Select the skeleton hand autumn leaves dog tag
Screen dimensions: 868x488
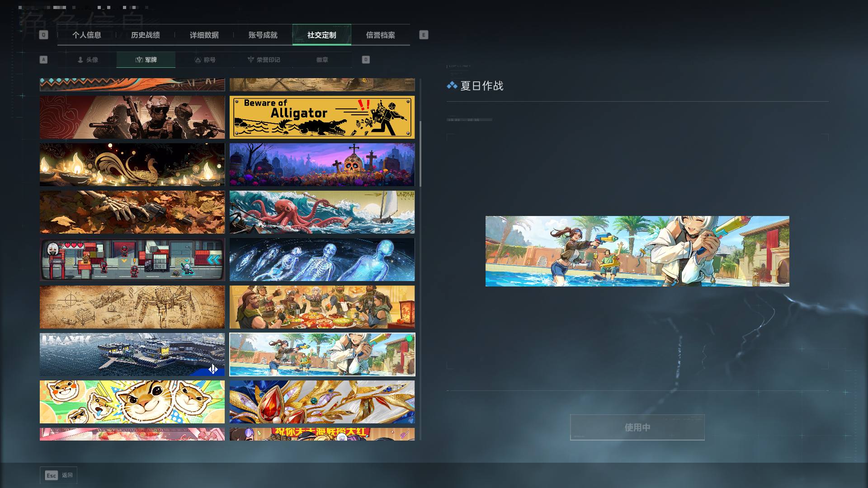pyautogui.click(x=132, y=212)
